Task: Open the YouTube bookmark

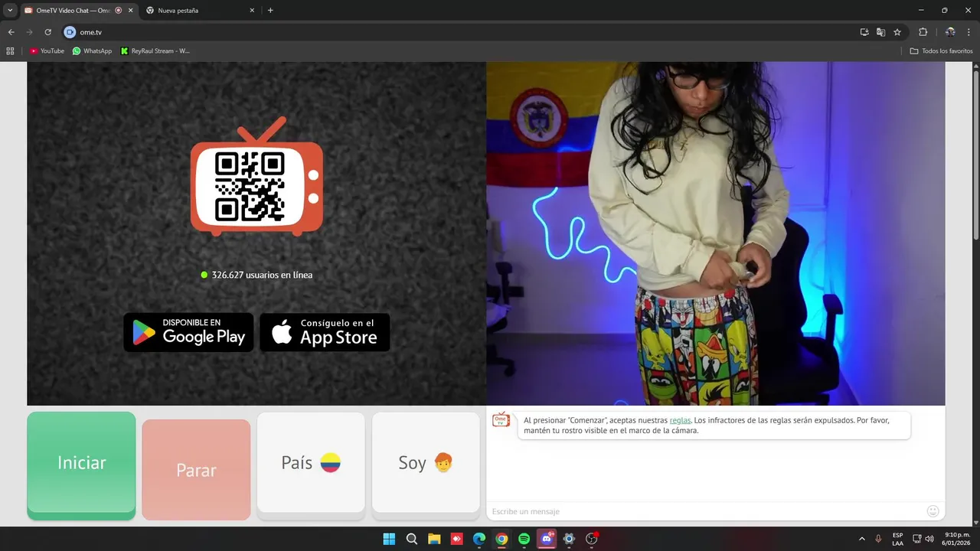Action: (x=47, y=51)
